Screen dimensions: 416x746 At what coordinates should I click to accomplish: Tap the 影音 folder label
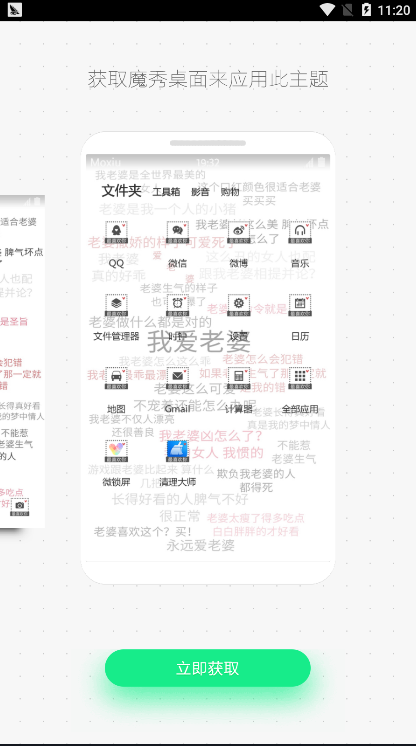[x=200, y=192]
